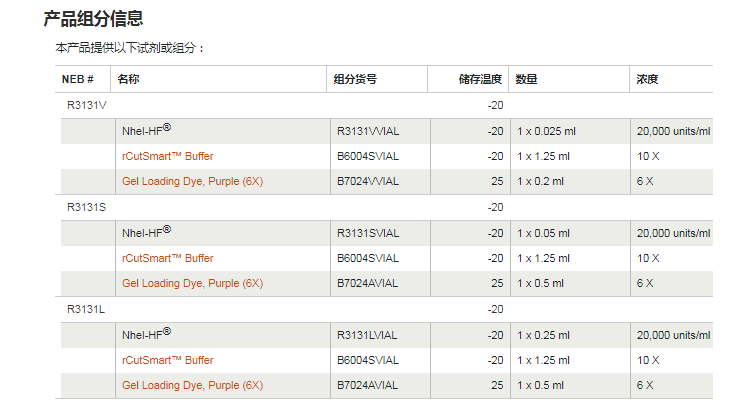Click Gel Loading Dye link in R3131S group
The width and height of the screenshot is (738, 405).
click(192, 283)
